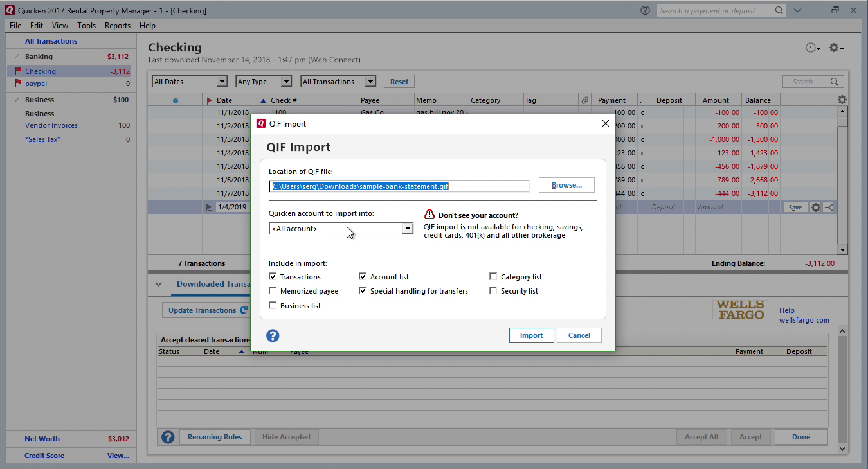This screenshot has height=469, width=868.
Task: Click Cancel in QIF Import dialog
Action: [x=579, y=335]
